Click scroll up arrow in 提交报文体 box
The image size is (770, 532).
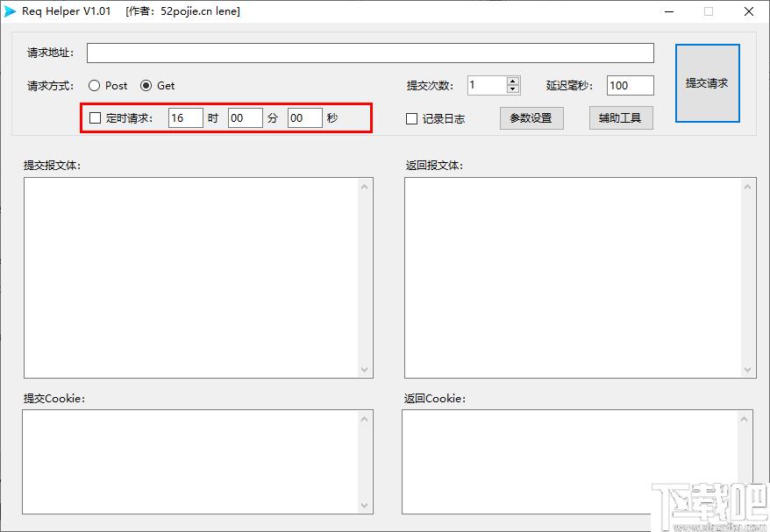(x=364, y=187)
